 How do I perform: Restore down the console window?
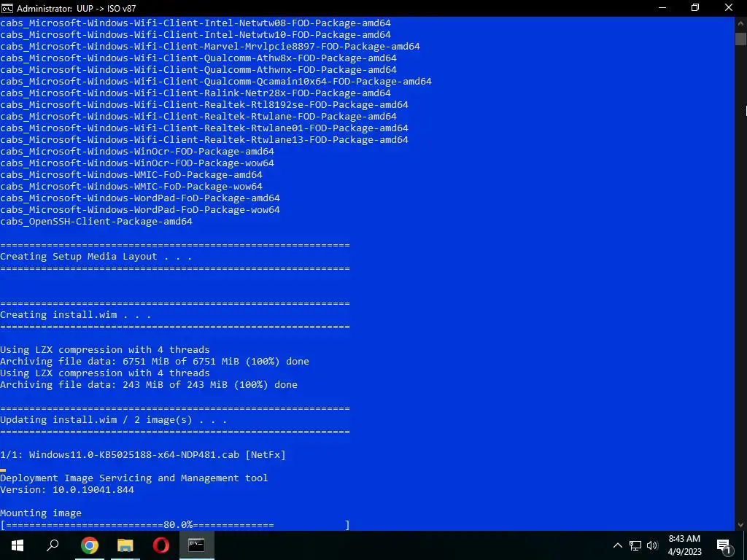point(695,8)
